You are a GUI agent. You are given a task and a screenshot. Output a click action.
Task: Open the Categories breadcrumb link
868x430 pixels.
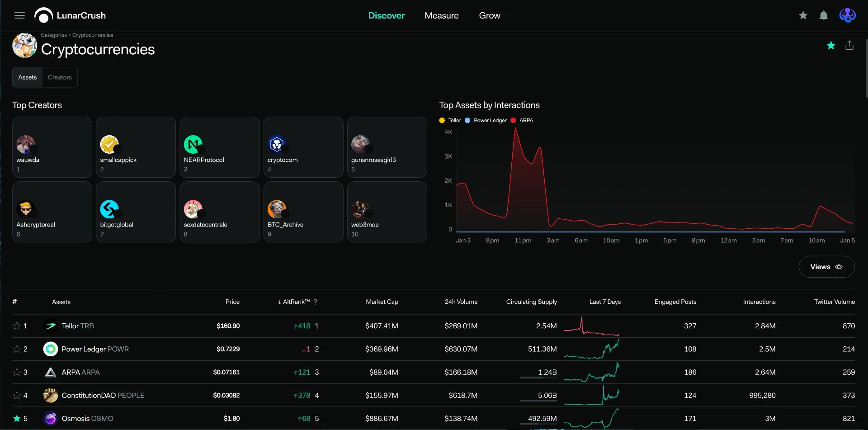point(54,35)
